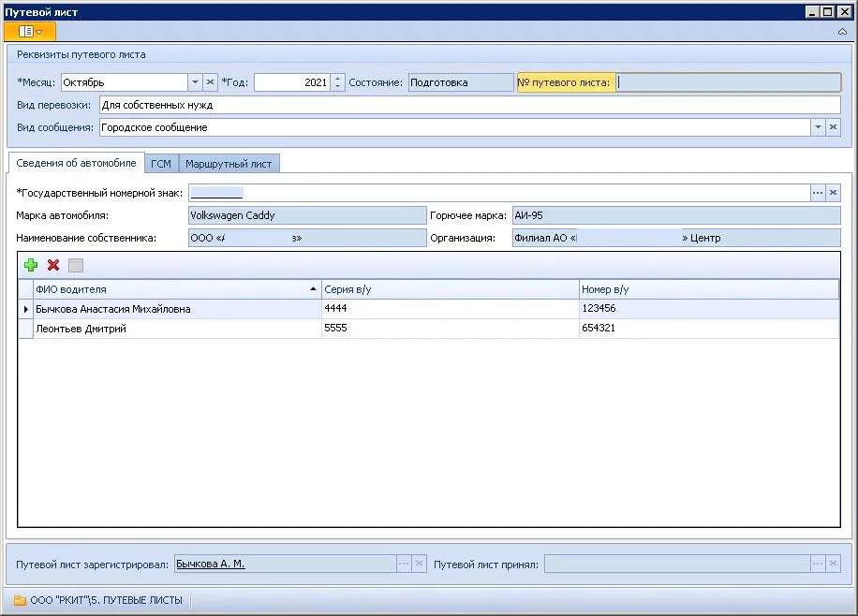Click the № путевого листа input field
The image size is (858, 616).
click(x=728, y=82)
